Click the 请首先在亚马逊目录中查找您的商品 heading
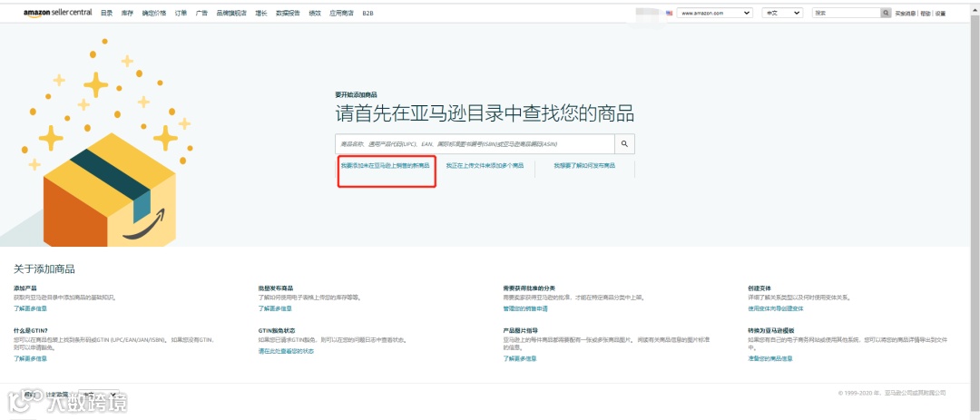Screen dimensions: 980x420 click(485, 113)
